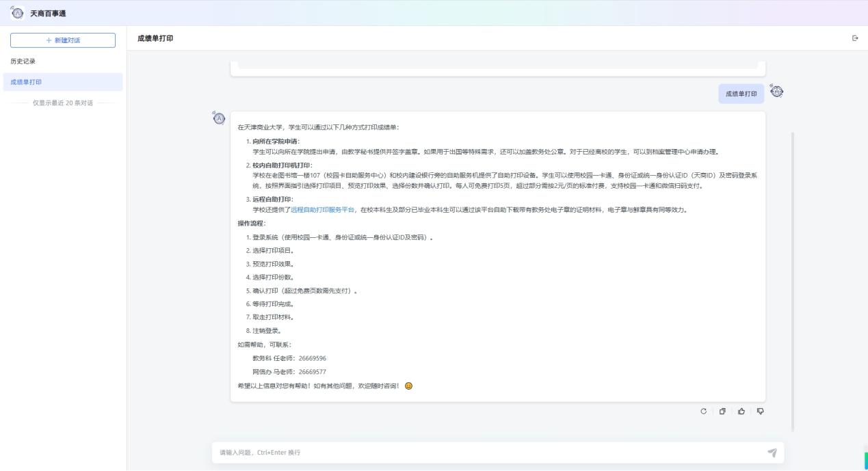Image resolution: width=868 pixels, height=471 pixels.
Task: Mark the answer with thumbs down
Action: pos(760,411)
